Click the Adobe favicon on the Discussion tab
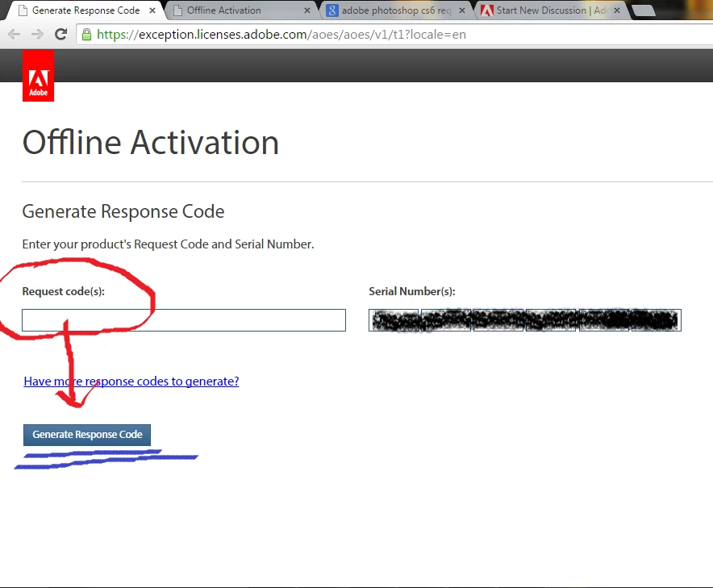 [x=487, y=10]
